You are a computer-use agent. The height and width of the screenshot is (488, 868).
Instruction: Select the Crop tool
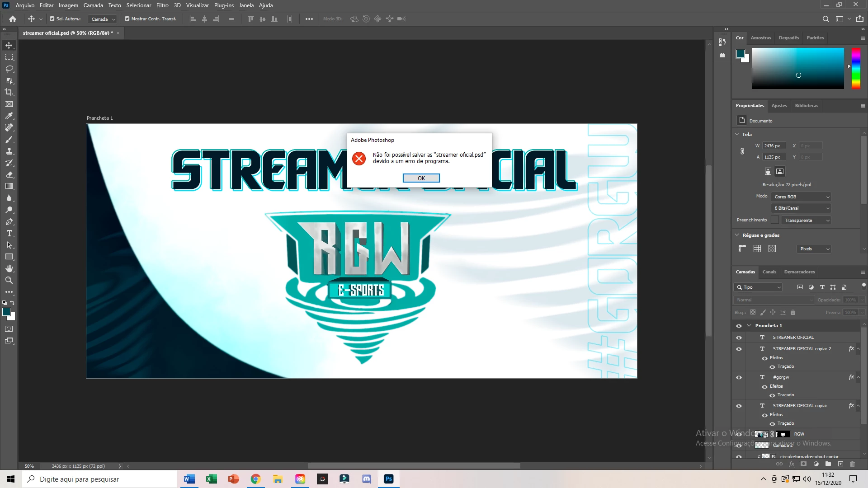click(x=9, y=92)
